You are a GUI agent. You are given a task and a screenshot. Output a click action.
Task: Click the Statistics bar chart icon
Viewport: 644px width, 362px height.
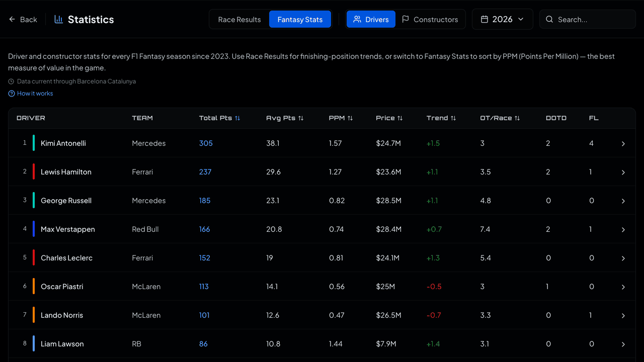click(x=59, y=19)
